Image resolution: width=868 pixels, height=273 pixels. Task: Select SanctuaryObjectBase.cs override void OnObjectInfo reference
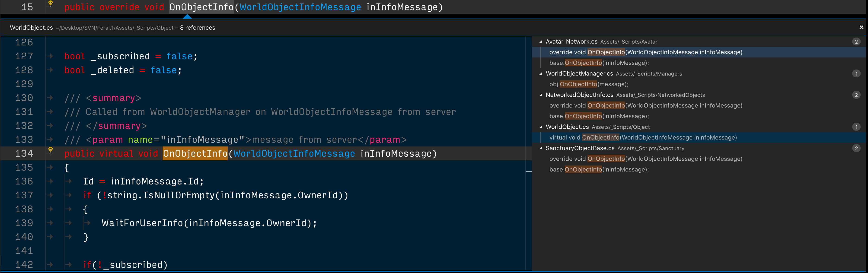click(x=699, y=159)
